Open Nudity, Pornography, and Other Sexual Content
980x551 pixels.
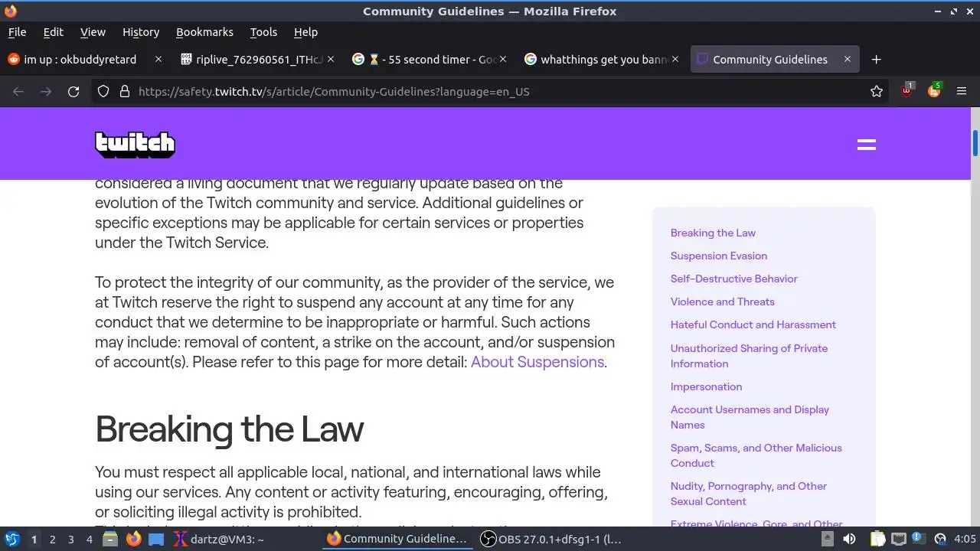(748, 494)
